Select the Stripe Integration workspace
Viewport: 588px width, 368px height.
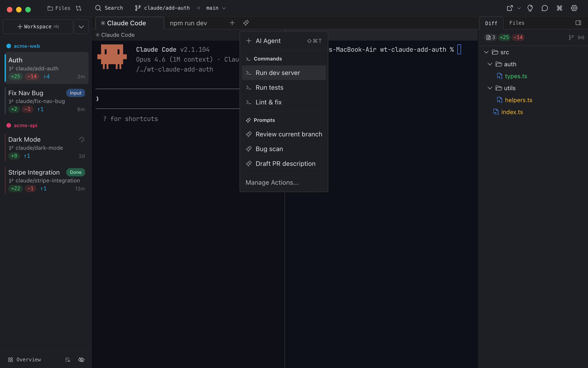coord(47,180)
